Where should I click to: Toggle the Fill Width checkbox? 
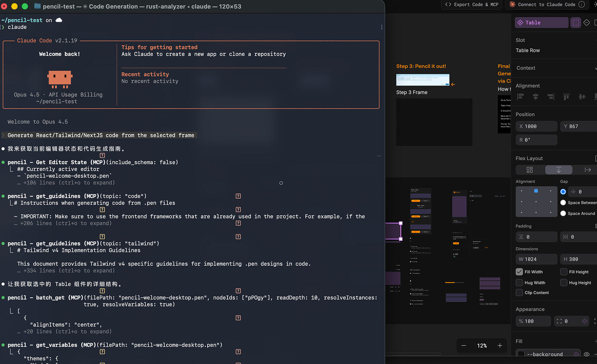tap(520, 272)
